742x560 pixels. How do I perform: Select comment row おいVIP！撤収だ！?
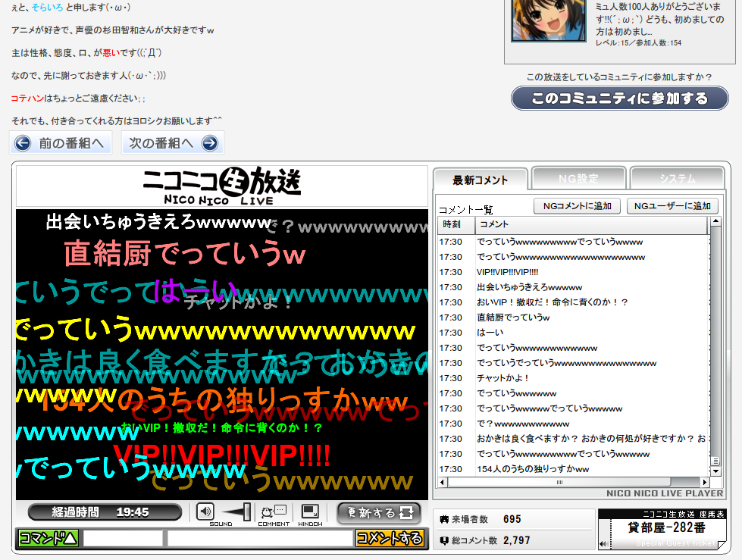(x=574, y=302)
